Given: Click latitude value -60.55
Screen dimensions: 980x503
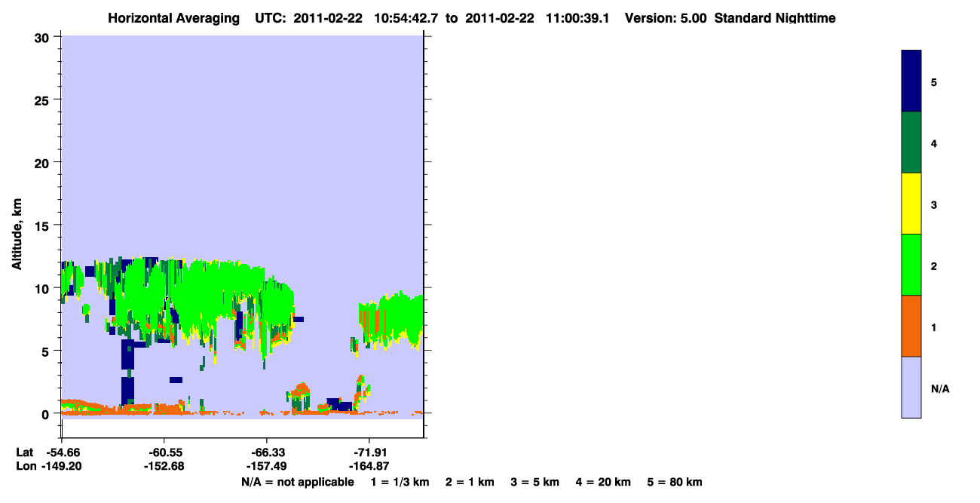Looking at the screenshot, I should (164, 452).
